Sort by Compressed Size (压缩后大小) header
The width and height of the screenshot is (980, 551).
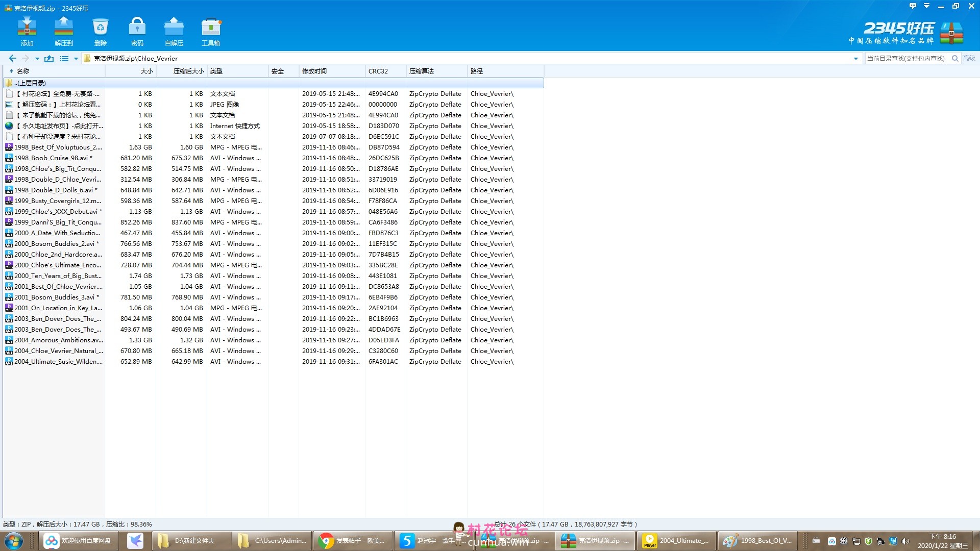182,71
